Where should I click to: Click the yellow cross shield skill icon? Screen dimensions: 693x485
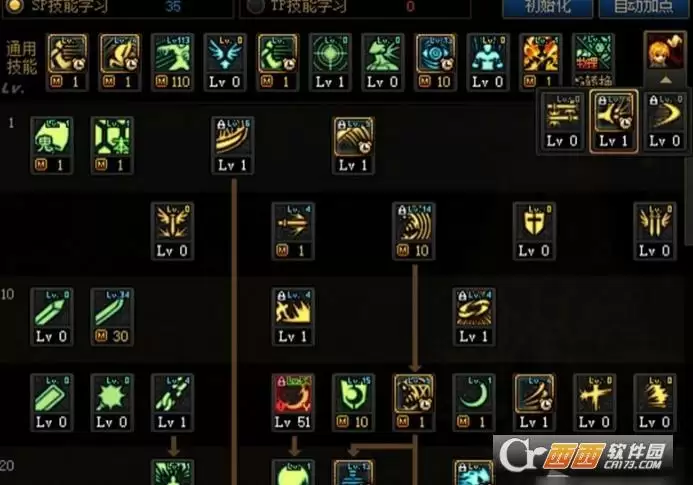pyautogui.click(x=534, y=231)
